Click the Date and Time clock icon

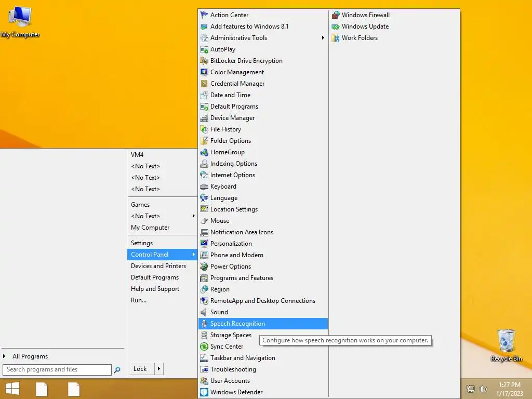tap(204, 95)
